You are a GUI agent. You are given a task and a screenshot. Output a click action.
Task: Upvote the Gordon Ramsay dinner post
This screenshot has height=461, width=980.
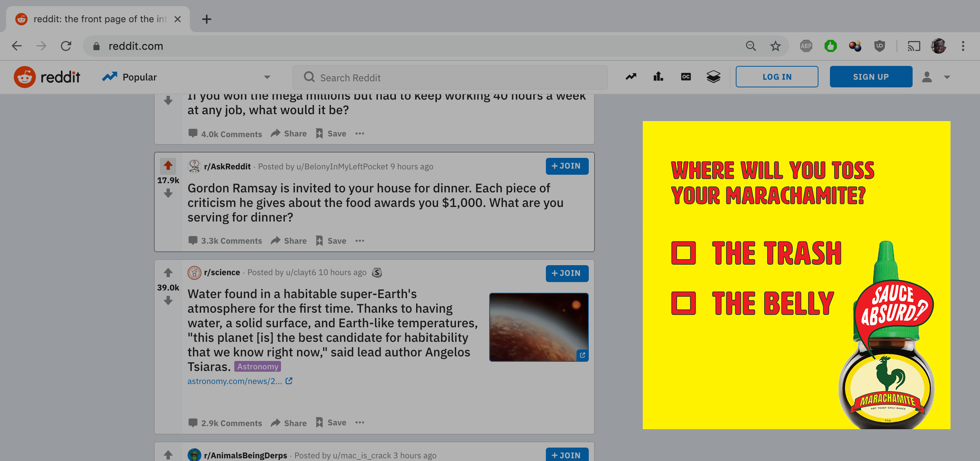click(168, 165)
